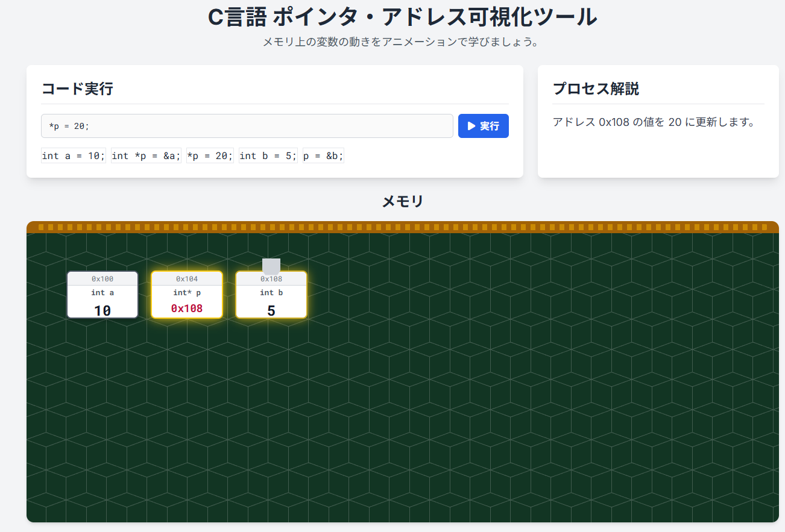Click the メモリ section heading
The width and height of the screenshot is (785, 532).
pyautogui.click(x=403, y=202)
